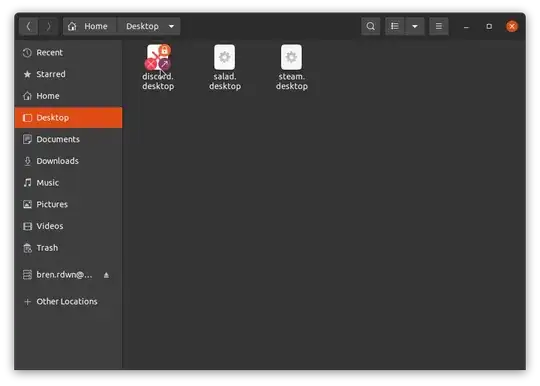Eject the bren.rdwn@ mounted drive
Image resolution: width=540 pixels, height=386 pixels.
coord(106,275)
